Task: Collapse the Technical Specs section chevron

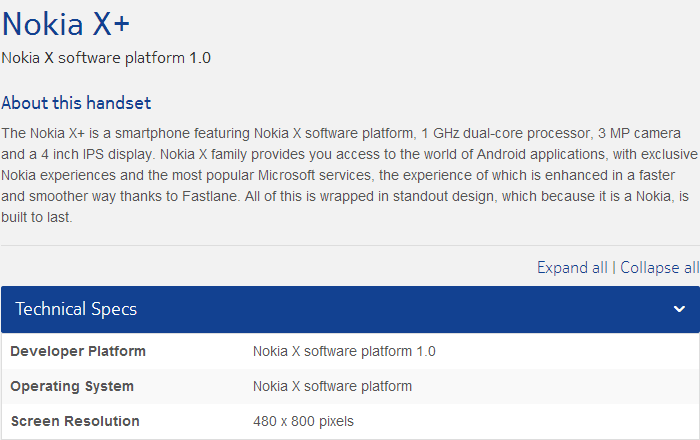Action: (x=679, y=309)
